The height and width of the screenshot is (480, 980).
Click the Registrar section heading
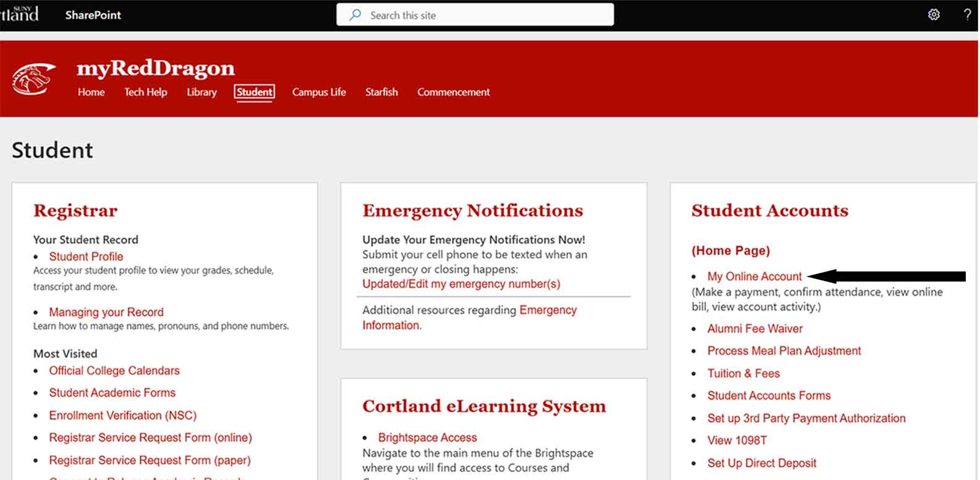(x=75, y=211)
